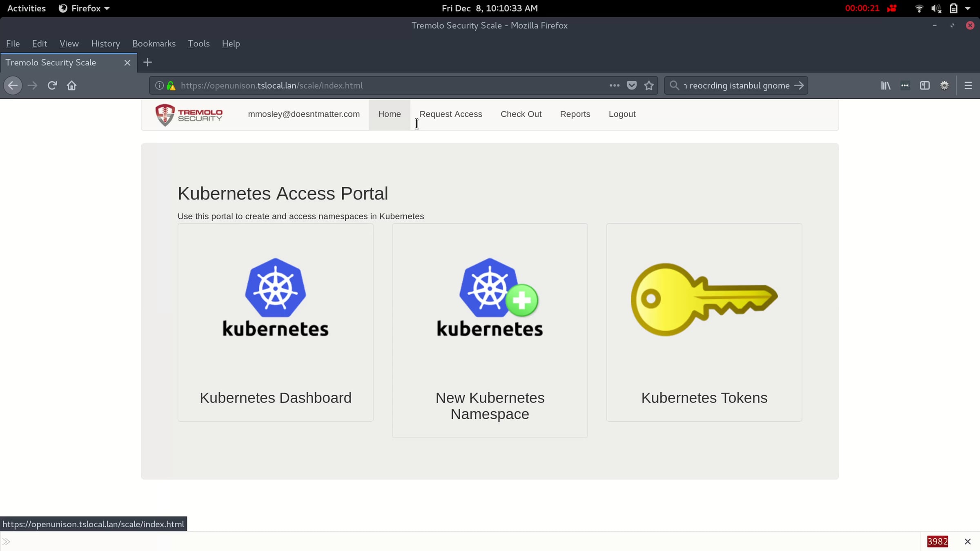Image resolution: width=980 pixels, height=551 pixels.
Task: Click the golden key Kubernetes Tokens image
Action: 704,299
